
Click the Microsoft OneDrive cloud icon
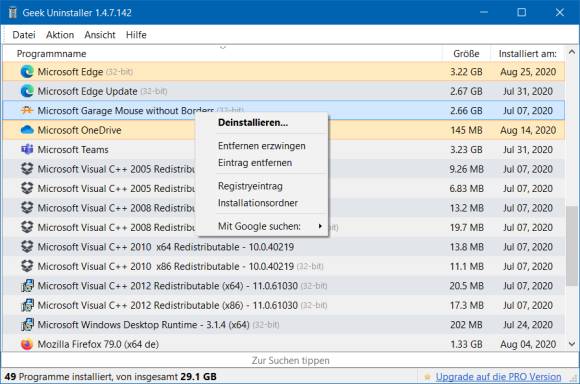coord(27,130)
